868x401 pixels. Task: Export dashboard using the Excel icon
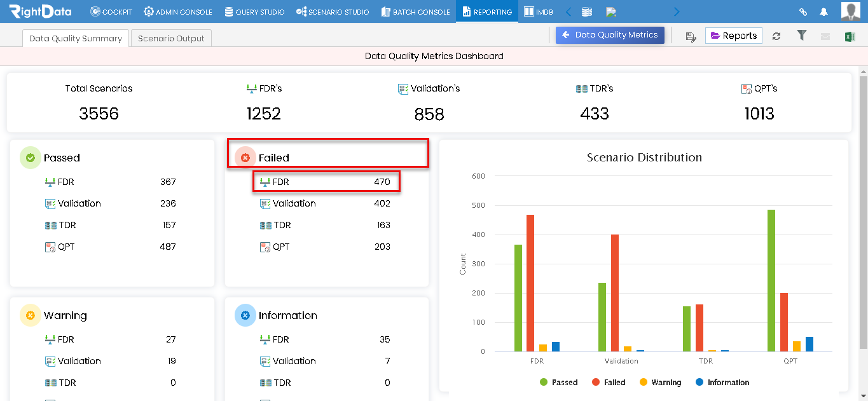[x=850, y=36]
